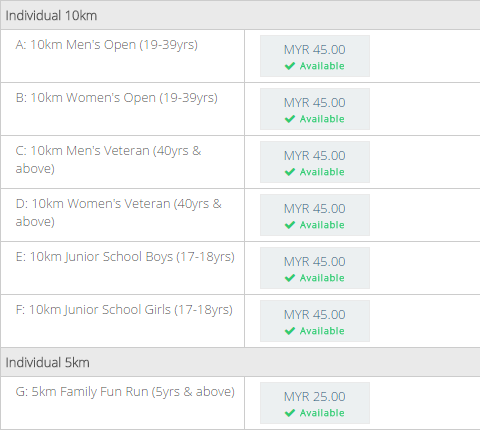Click the Individual 10km section header
The width and height of the screenshot is (480, 431).
pos(240,15)
